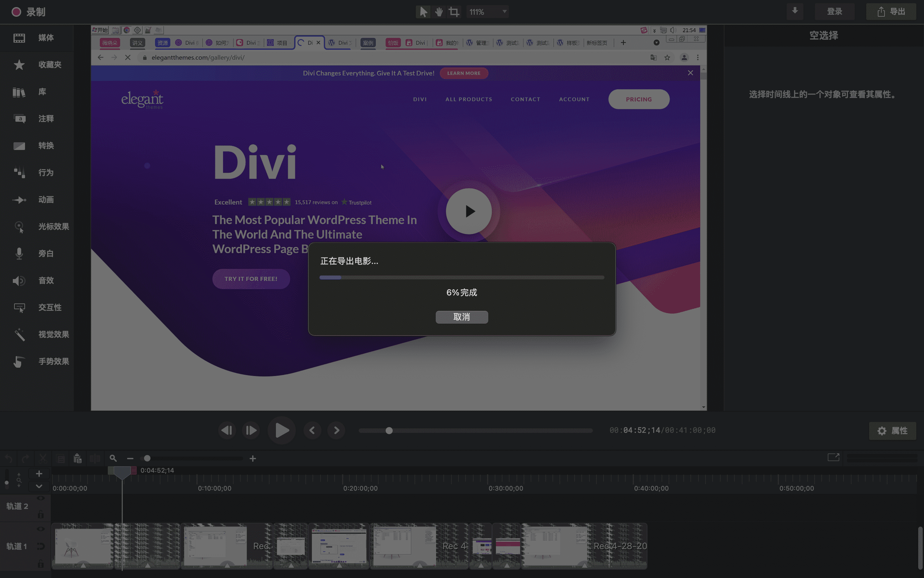Click the 登录 sign-in button
The image size is (924, 578).
(x=834, y=12)
